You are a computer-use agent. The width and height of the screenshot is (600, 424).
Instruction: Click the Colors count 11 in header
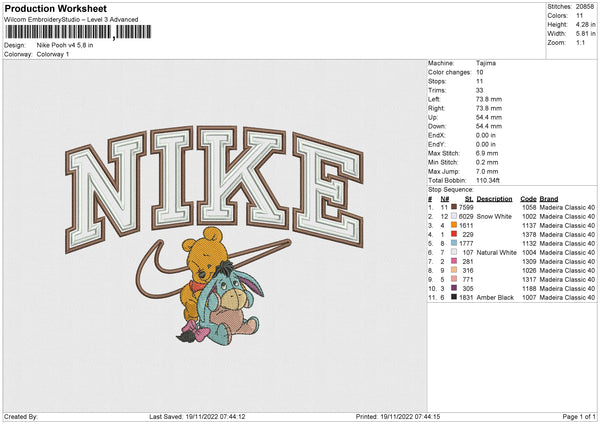[x=579, y=16]
